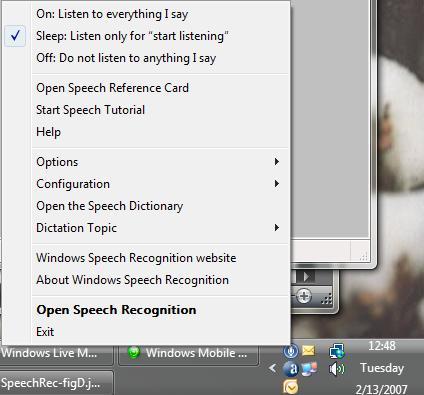Open the volume speaker tray icon
Screen dimensions: 424x395
pyautogui.click(x=337, y=369)
